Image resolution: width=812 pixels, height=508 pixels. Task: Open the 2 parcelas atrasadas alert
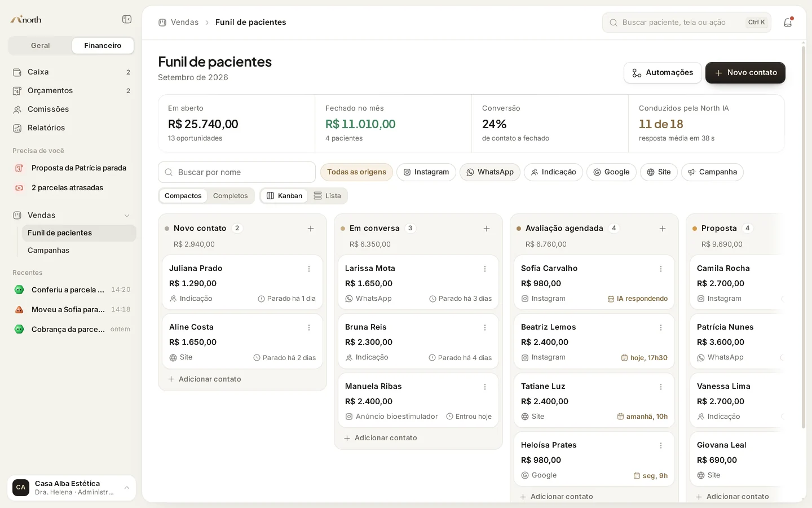pos(72,188)
